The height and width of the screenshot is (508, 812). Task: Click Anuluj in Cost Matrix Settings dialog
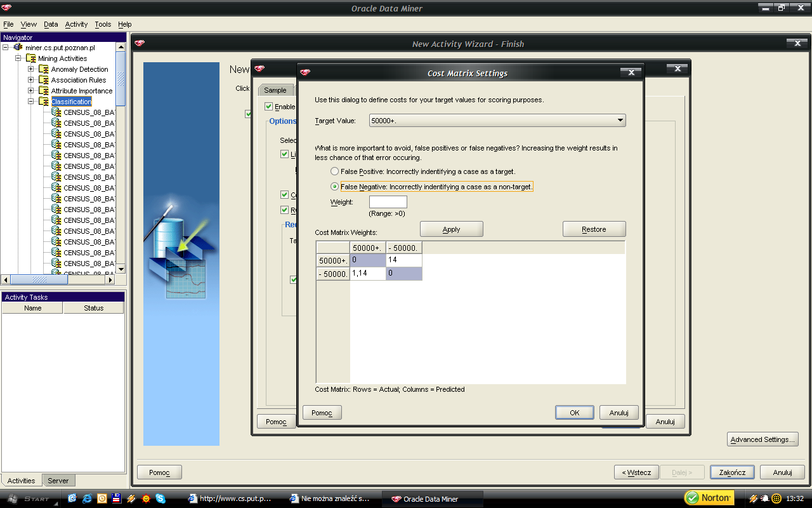[619, 413]
